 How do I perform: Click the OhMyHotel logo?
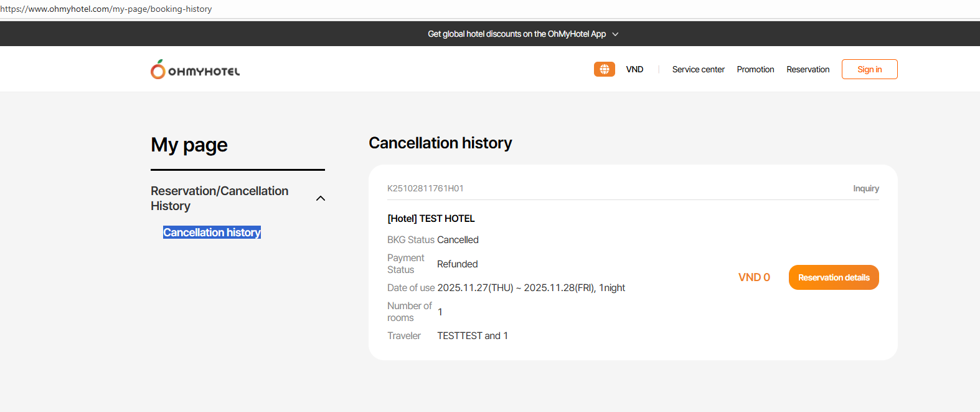[x=195, y=70]
